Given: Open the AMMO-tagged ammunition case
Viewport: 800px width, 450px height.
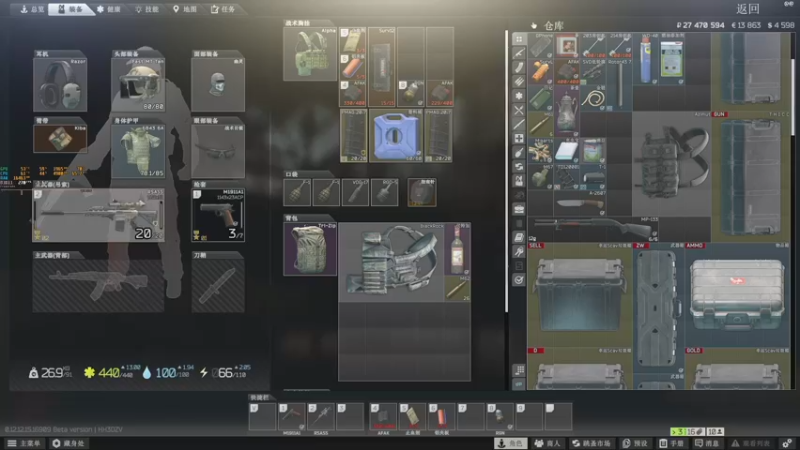Looking at the screenshot, I should [x=738, y=295].
